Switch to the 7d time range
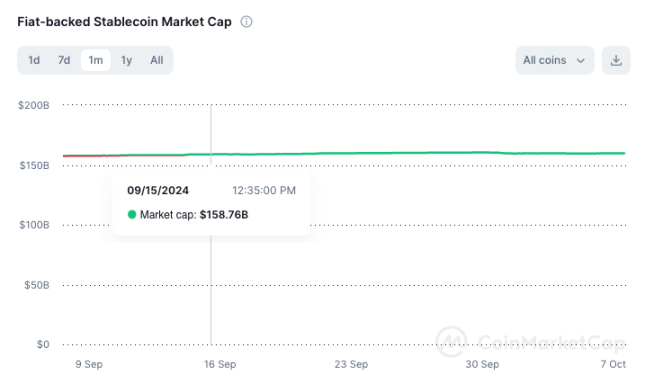Viewport: 645px width, 392px height. tap(64, 60)
